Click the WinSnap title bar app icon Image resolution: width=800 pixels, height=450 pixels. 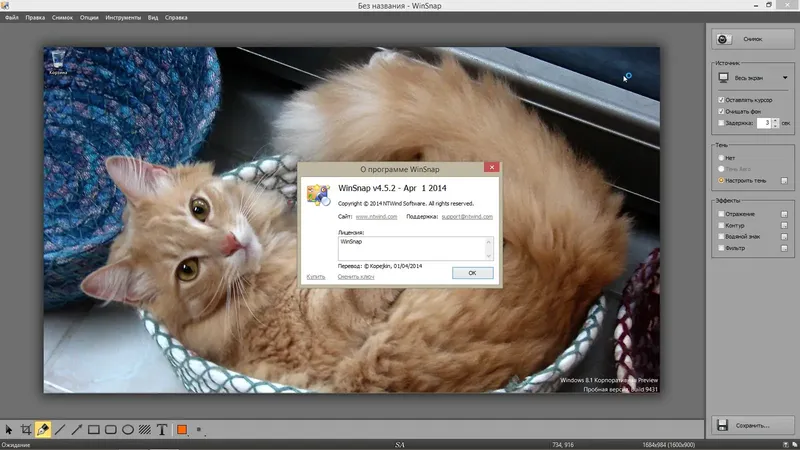[x=5, y=5]
